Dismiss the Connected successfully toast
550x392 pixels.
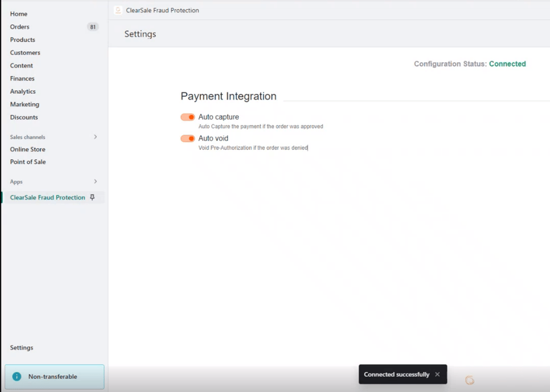tap(437, 374)
